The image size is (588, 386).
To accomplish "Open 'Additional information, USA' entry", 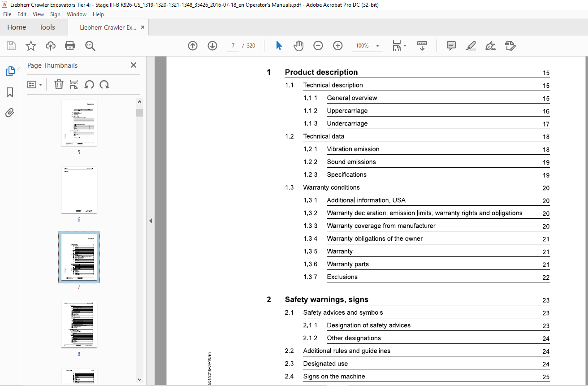I will (x=366, y=200).
